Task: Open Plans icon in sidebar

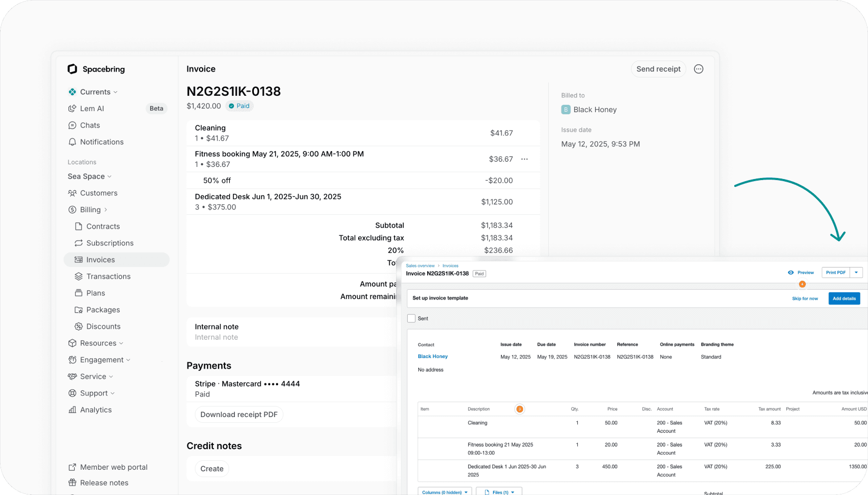Action: click(78, 293)
